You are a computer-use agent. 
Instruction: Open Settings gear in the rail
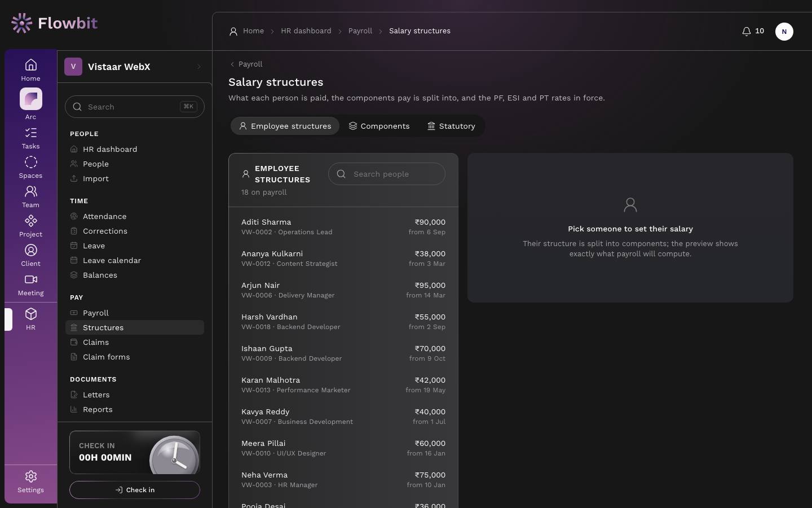[x=30, y=482]
